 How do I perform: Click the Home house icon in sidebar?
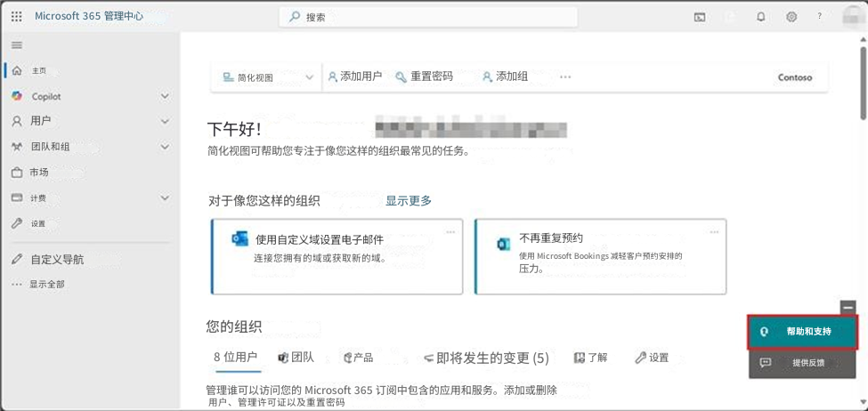point(17,71)
